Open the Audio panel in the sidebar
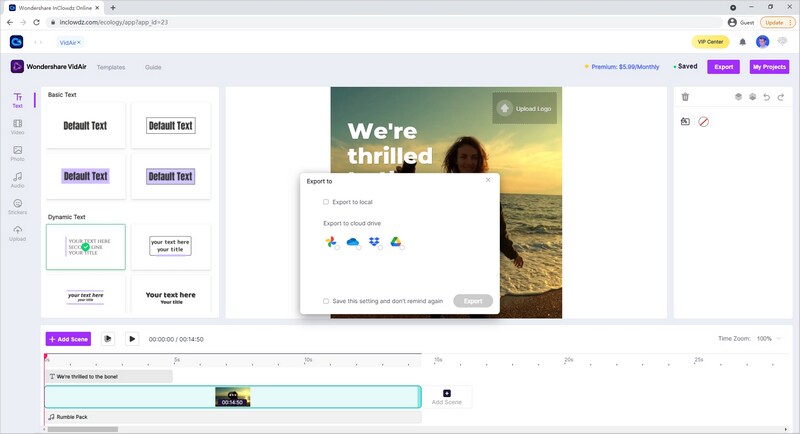 point(17,180)
